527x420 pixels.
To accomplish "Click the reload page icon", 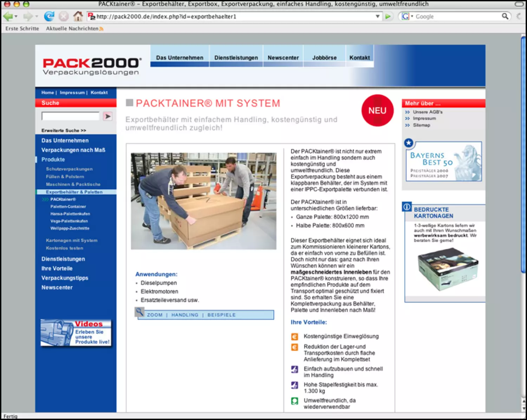I will [49, 16].
